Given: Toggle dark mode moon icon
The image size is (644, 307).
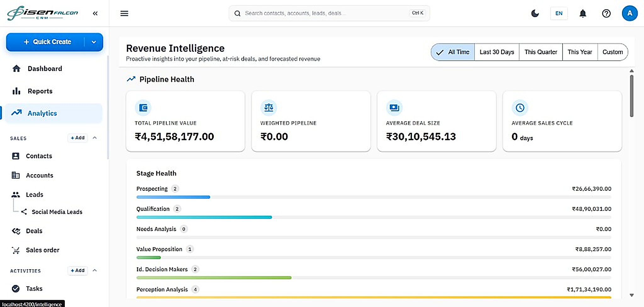Looking at the screenshot, I should pos(535,13).
